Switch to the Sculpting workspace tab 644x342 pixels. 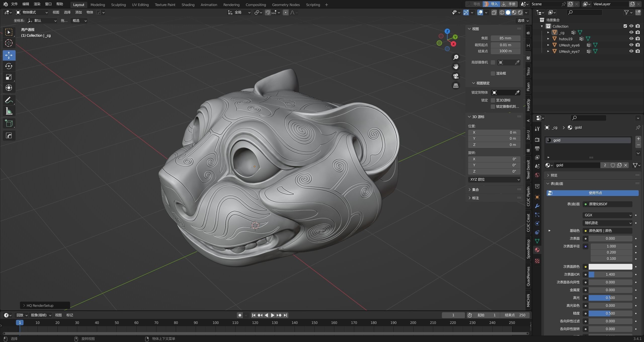[x=118, y=5]
